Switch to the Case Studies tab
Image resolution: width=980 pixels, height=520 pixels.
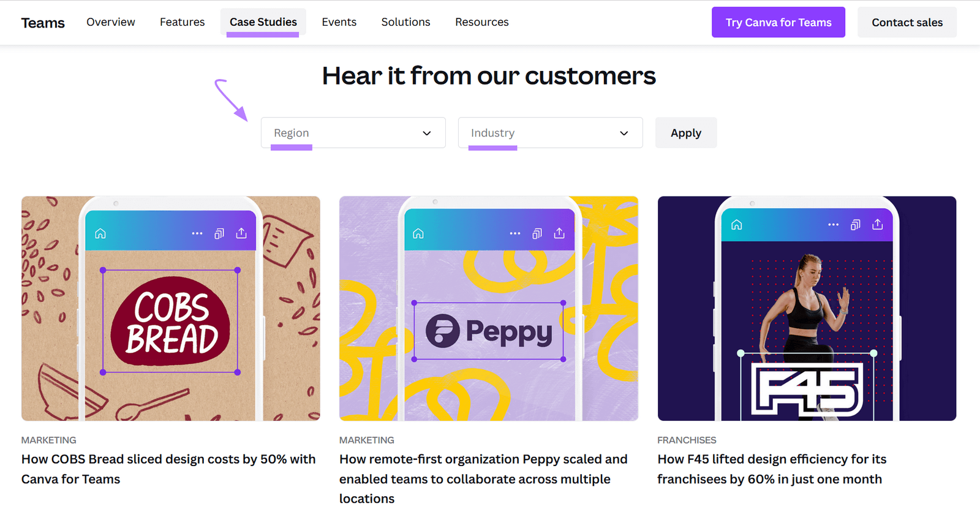pos(263,21)
